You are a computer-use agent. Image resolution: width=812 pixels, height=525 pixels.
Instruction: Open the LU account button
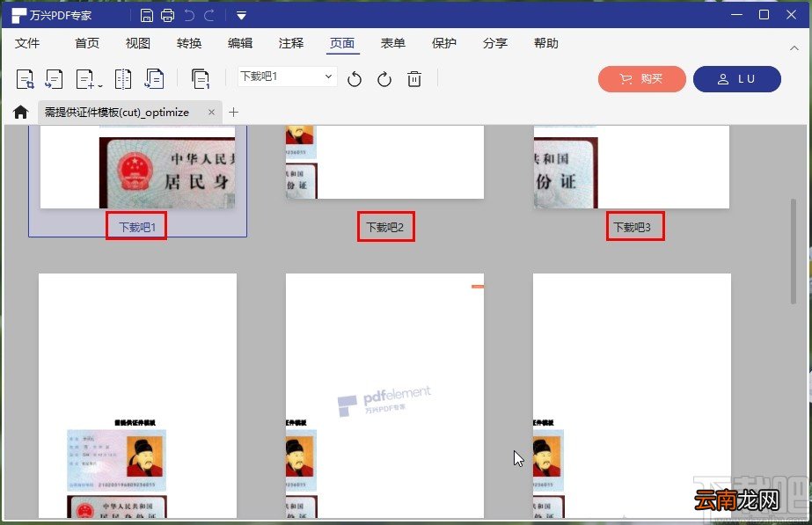click(737, 78)
